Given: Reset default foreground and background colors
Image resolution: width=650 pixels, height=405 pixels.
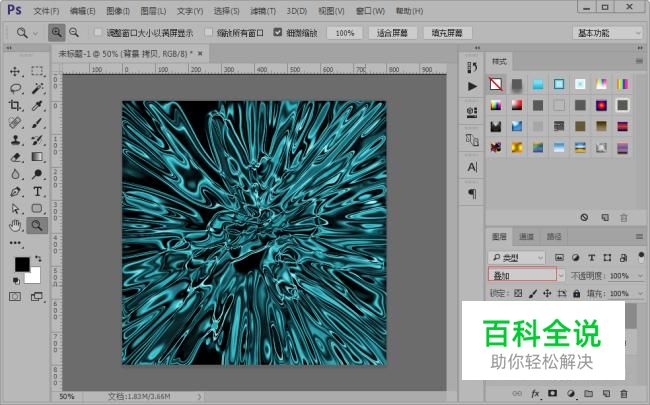Looking at the screenshot, I should (16, 281).
